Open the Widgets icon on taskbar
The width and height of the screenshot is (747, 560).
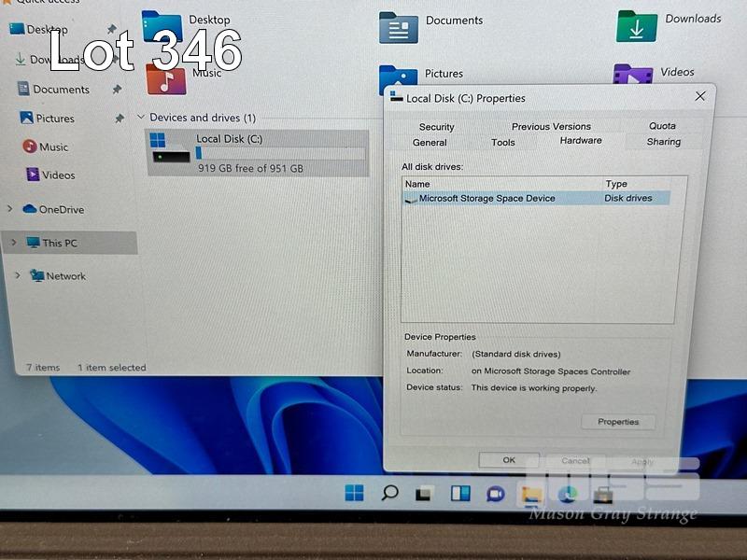(x=459, y=493)
